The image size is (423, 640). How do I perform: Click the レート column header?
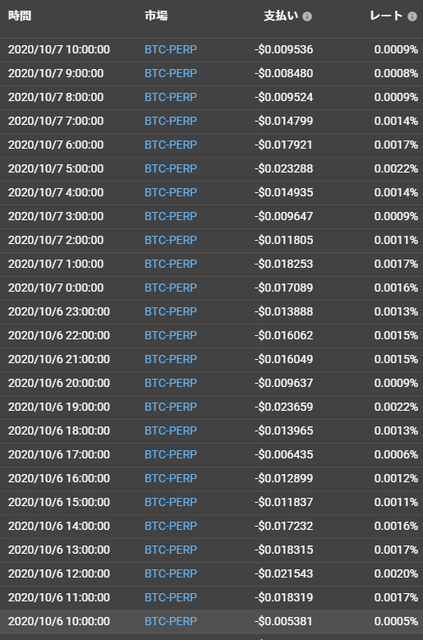tap(386, 16)
